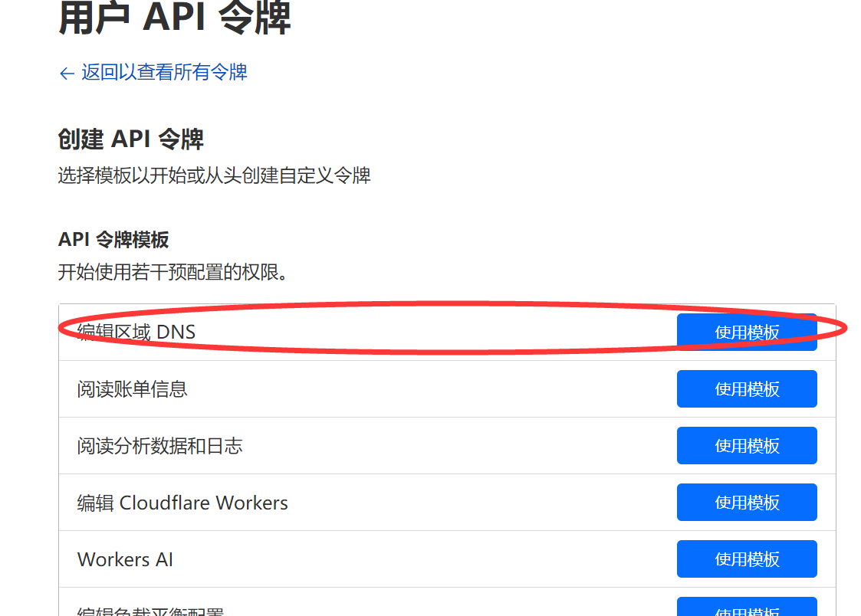861x616 pixels.
Task: Click the 编辑区域 DNS template name
Action: (136, 332)
